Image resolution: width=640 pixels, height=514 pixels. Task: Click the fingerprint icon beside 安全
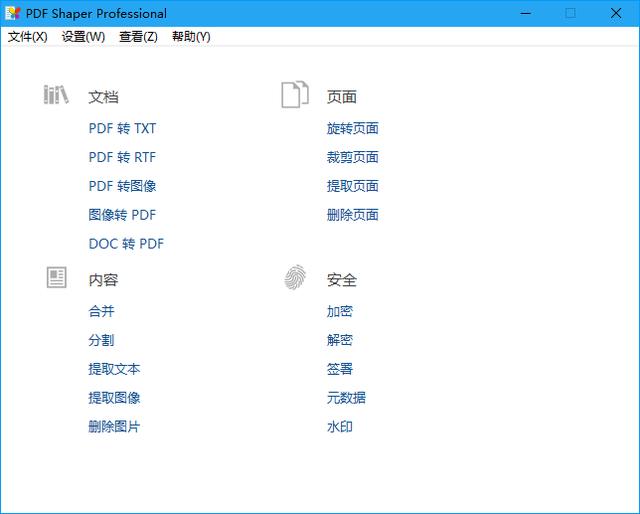click(x=294, y=278)
